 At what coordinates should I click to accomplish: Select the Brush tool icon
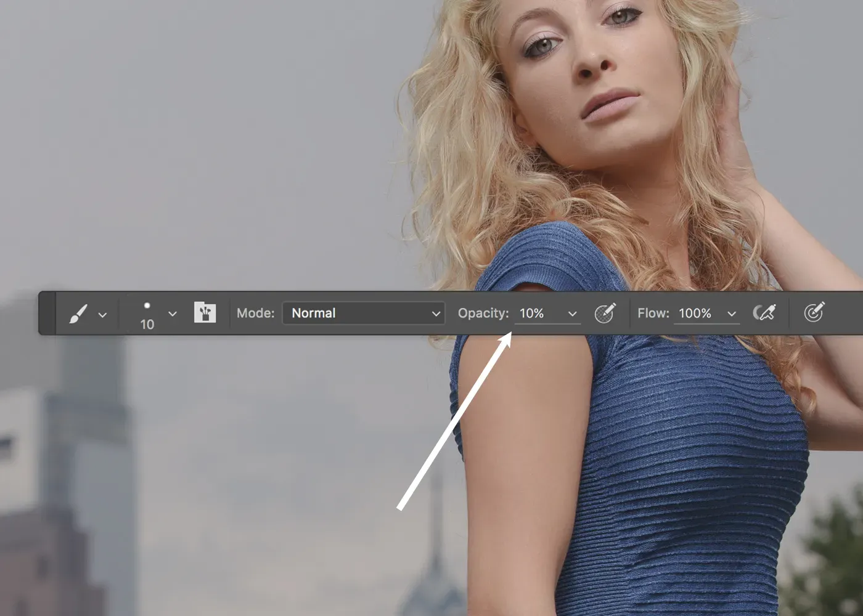pyautogui.click(x=78, y=314)
